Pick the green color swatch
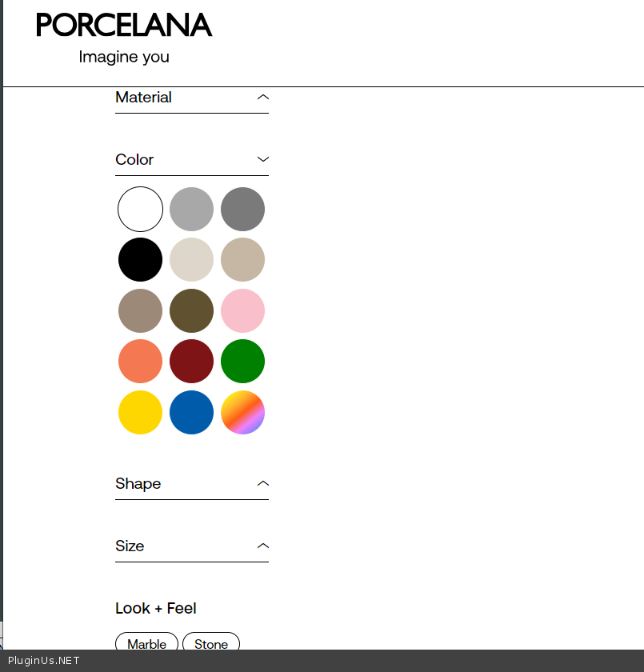This screenshot has width=644, height=672. 242,362
